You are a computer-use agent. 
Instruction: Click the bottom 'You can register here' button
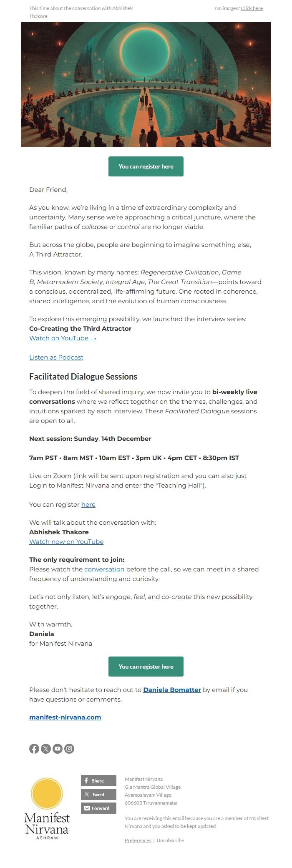pyautogui.click(x=146, y=666)
